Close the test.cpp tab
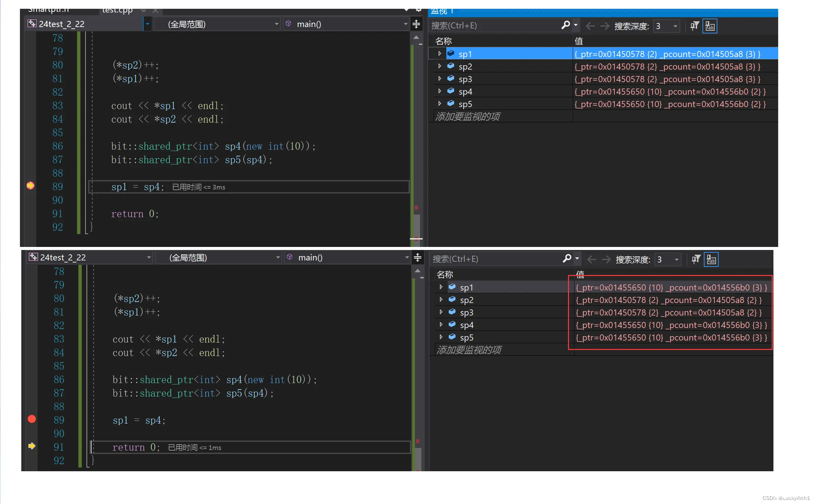This screenshot has height=504, width=815. (155, 10)
